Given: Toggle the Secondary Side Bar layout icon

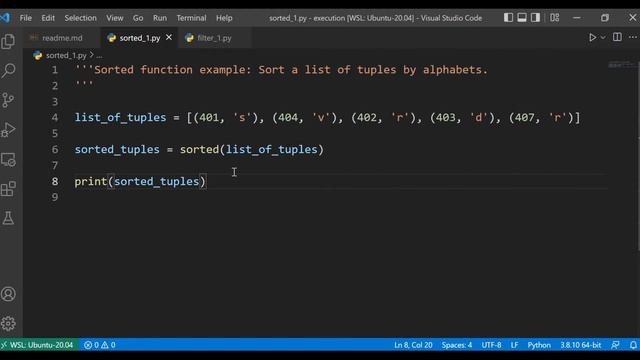Looking at the screenshot, I should click(536, 18).
